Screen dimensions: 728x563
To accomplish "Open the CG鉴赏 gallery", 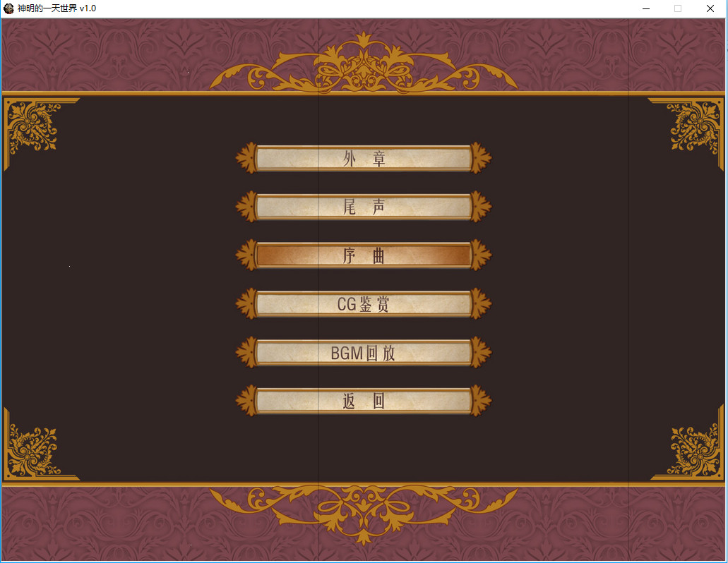I will (364, 305).
